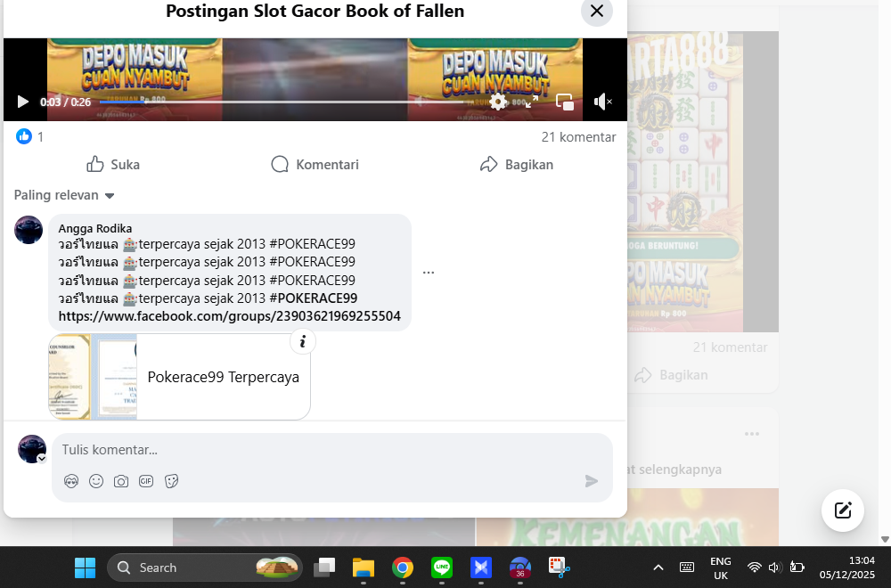The image size is (891, 588).
Task: Unmute the video with the speaker icon
Action: (x=602, y=102)
